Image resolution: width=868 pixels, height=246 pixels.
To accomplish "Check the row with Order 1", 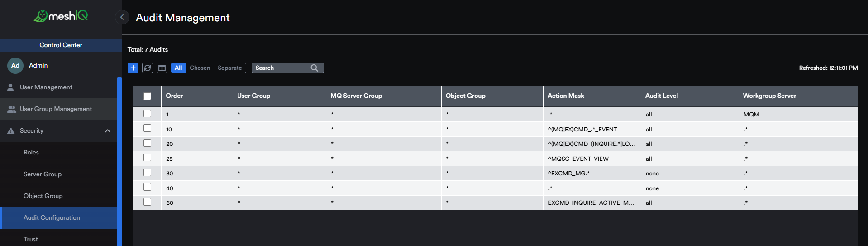I will (147, 114).
